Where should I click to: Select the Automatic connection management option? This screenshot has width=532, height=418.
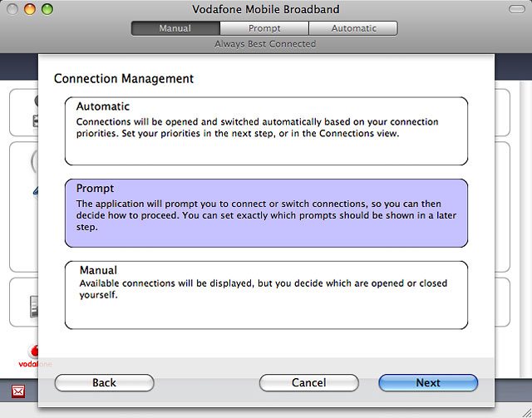click(x=266, y=130)
